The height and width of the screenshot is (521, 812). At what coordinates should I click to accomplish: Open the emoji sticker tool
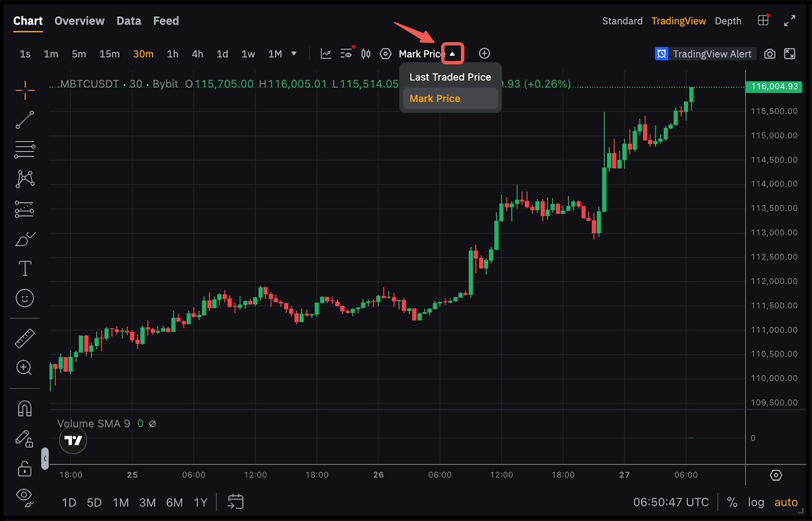click(24, 298)
